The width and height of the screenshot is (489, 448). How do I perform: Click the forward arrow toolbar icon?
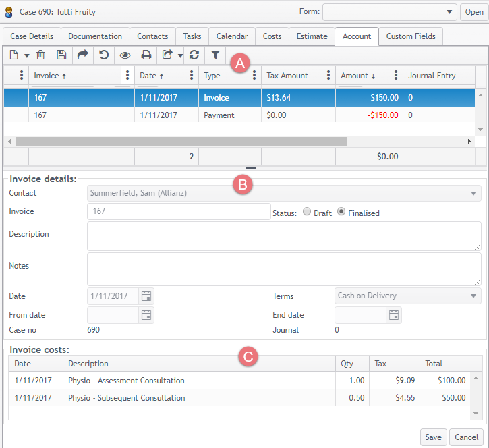pos(82,55)
